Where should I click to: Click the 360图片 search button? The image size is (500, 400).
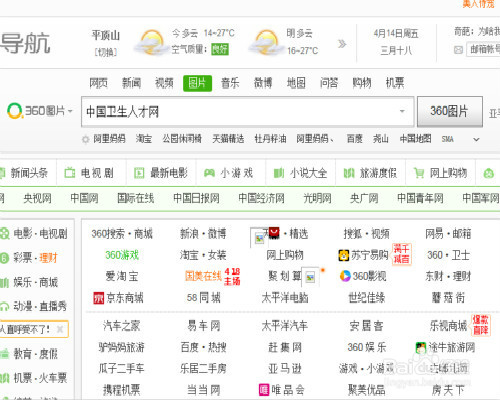point(450,111)
